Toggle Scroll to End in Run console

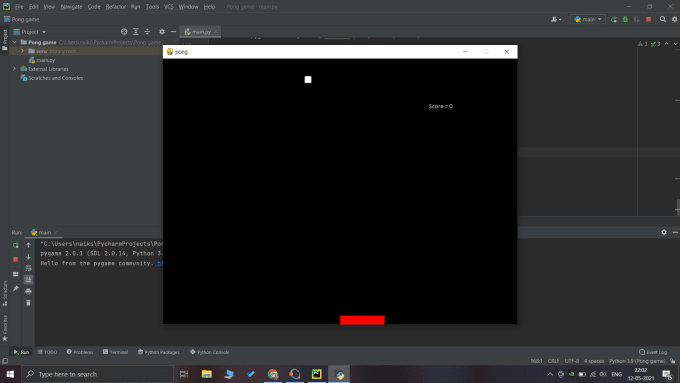(28, 279)
